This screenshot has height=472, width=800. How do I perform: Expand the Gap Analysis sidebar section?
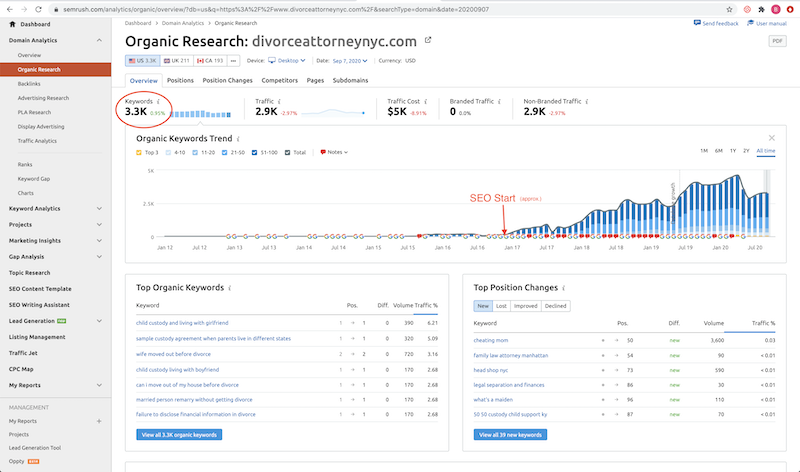coord(99,257)
